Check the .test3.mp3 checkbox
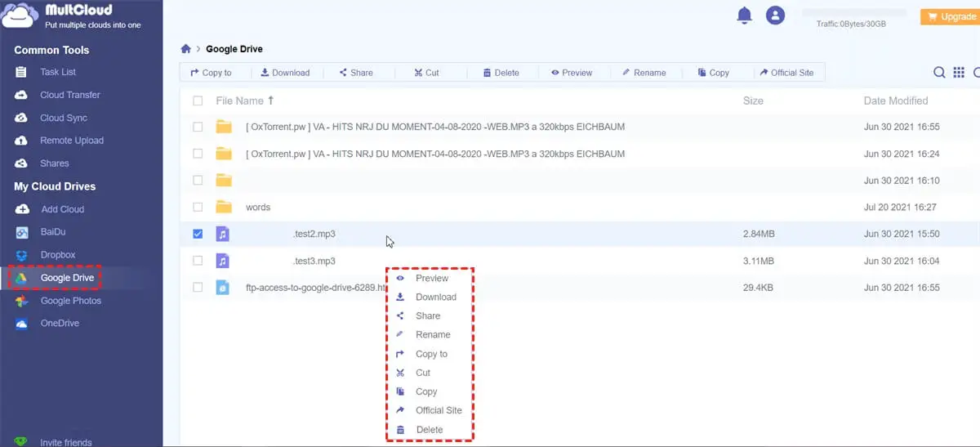The image size is (980, 447). pos(198,261)
